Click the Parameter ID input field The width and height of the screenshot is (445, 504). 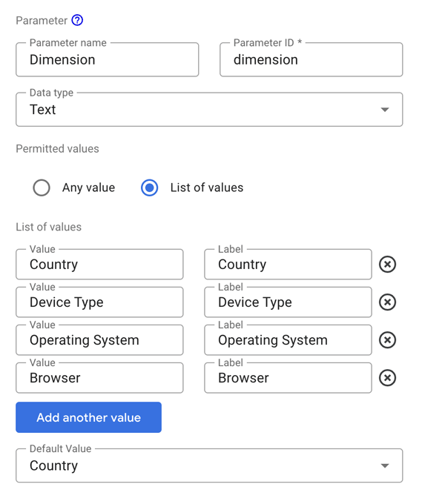pyautogui.click(x=311, y=60)
